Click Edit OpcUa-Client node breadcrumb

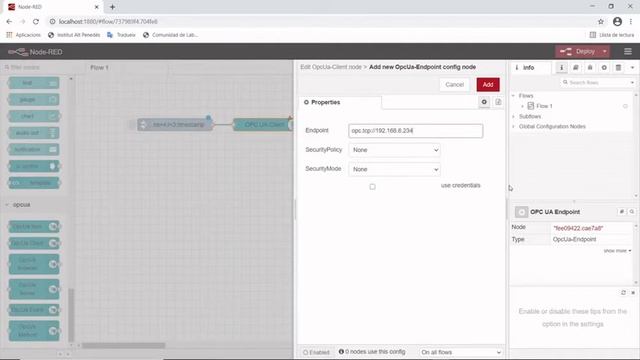(331, 67)
